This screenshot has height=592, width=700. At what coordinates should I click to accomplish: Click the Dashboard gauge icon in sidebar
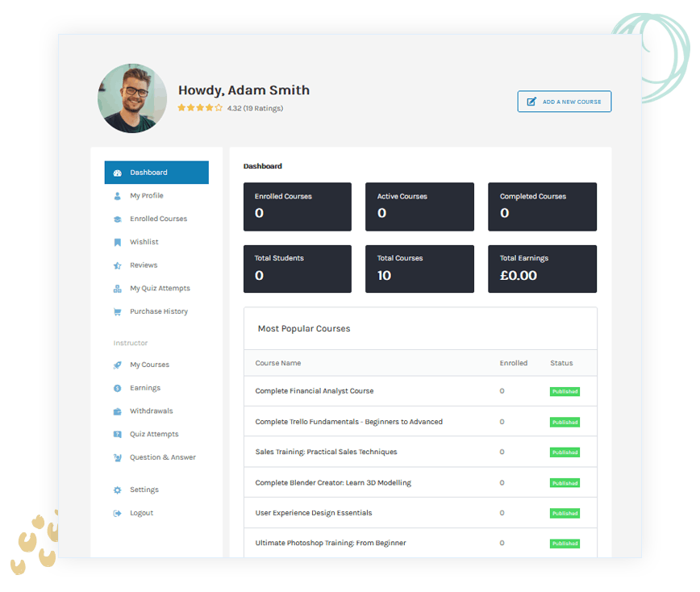[117, 173]
